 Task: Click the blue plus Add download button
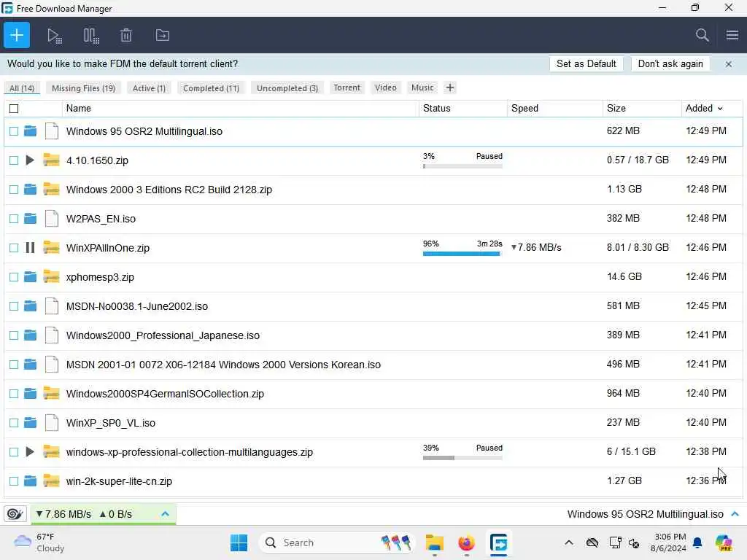pyautogui.click(x=17, y=35)
